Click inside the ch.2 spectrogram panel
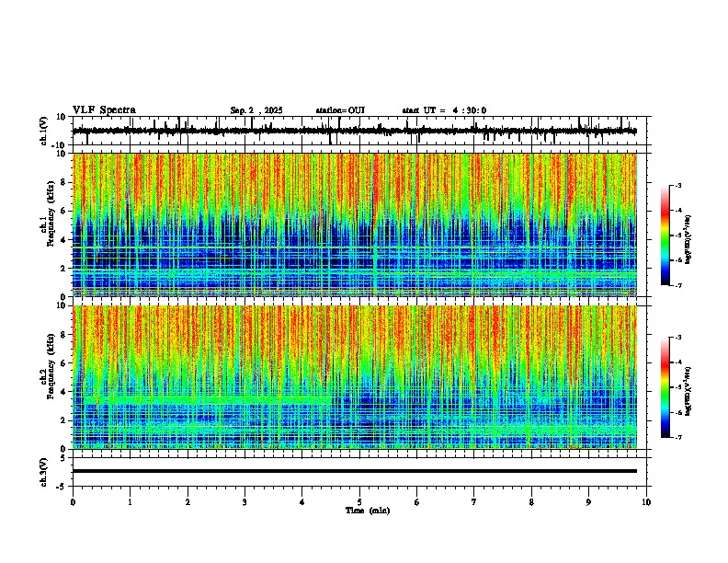The height and width of the screenshot is (563, 728). [355, 377]
